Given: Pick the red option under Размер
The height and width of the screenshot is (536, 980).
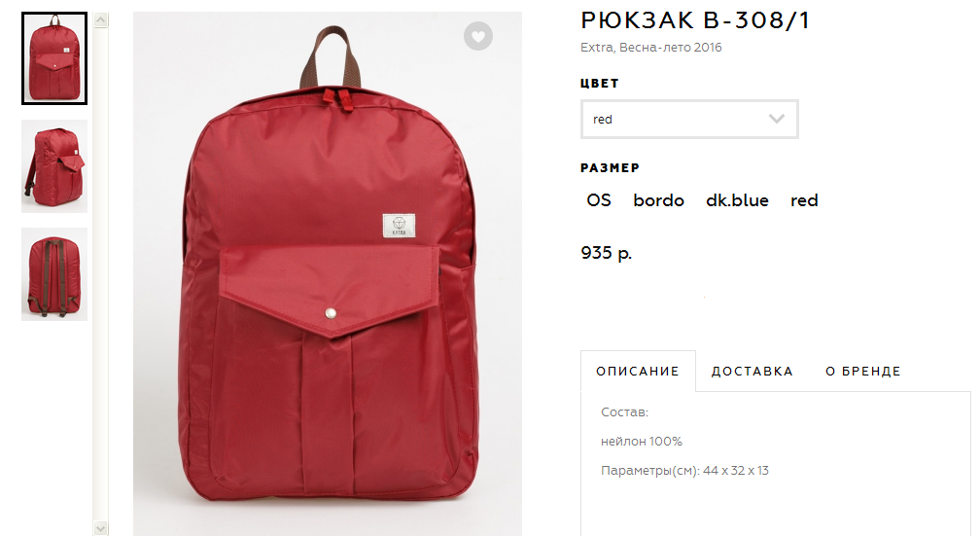Looking at the screenshot, I should (x=804, y=200).
